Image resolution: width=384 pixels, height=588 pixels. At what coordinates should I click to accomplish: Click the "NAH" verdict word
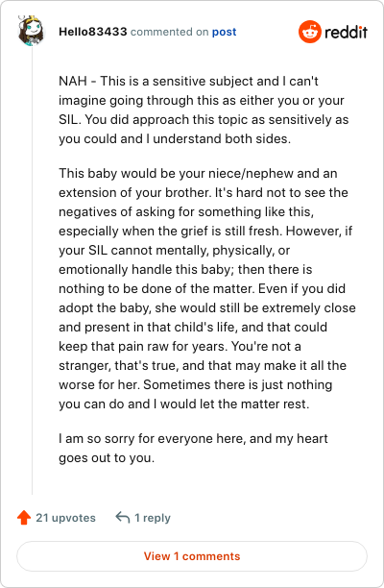tap(73, 81)
